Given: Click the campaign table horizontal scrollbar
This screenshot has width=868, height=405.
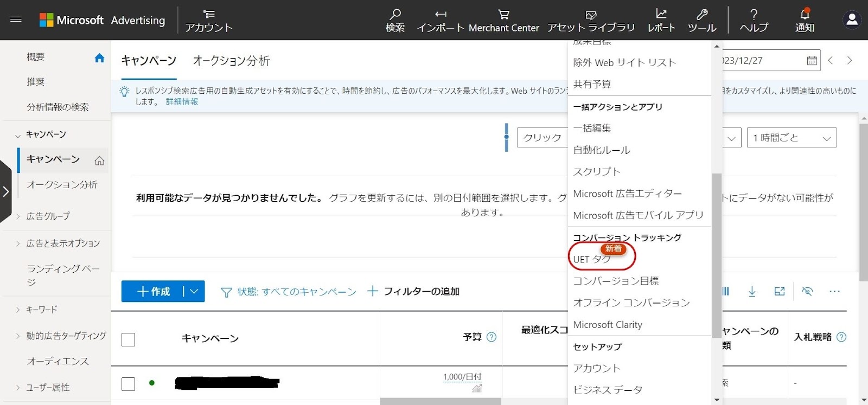Looking at the screenshot, I should point(441,402).
